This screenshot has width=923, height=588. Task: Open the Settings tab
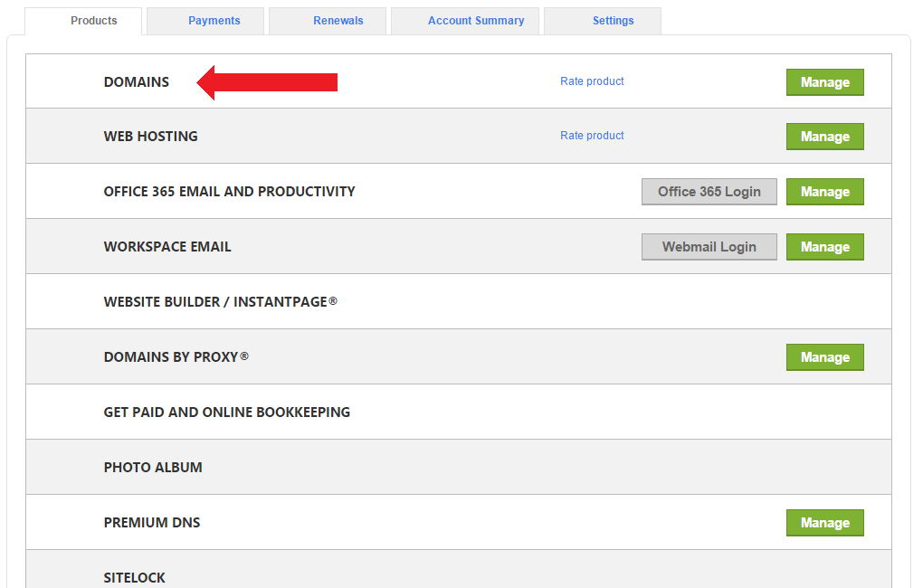pos(602,21)
